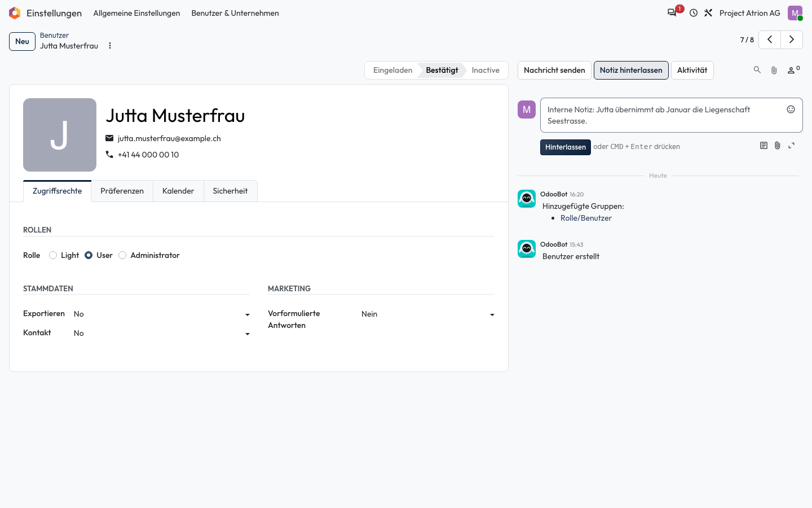Click the email envelope icon
The height and width of the screenshot is (508, 812).
[x=109, y=138]
